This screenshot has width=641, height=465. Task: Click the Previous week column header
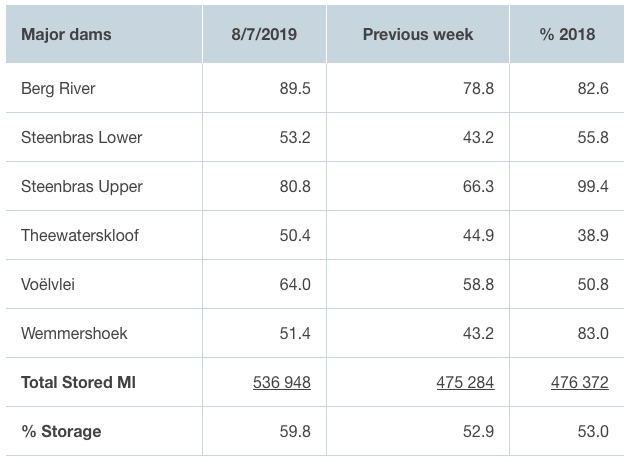coord(418,34)
